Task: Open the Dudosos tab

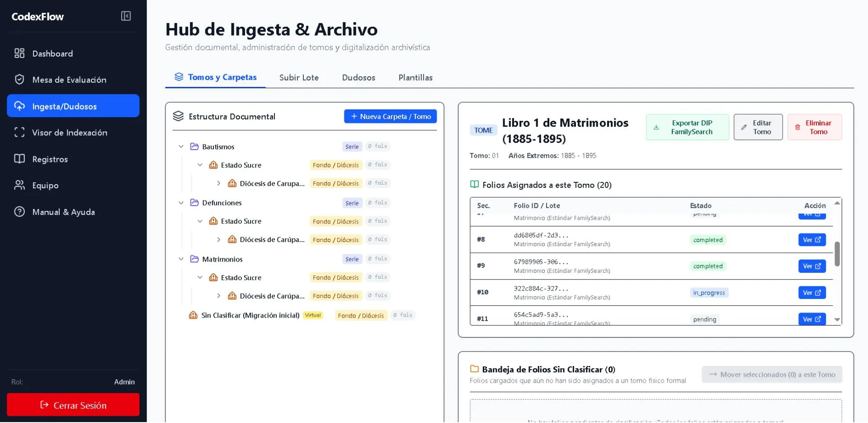Action: [x=359, y=77]
